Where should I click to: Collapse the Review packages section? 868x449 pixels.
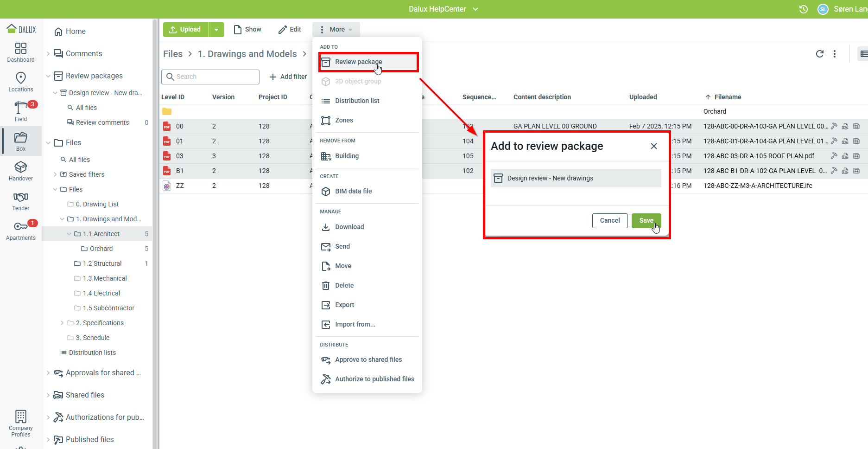pos(48,76)
